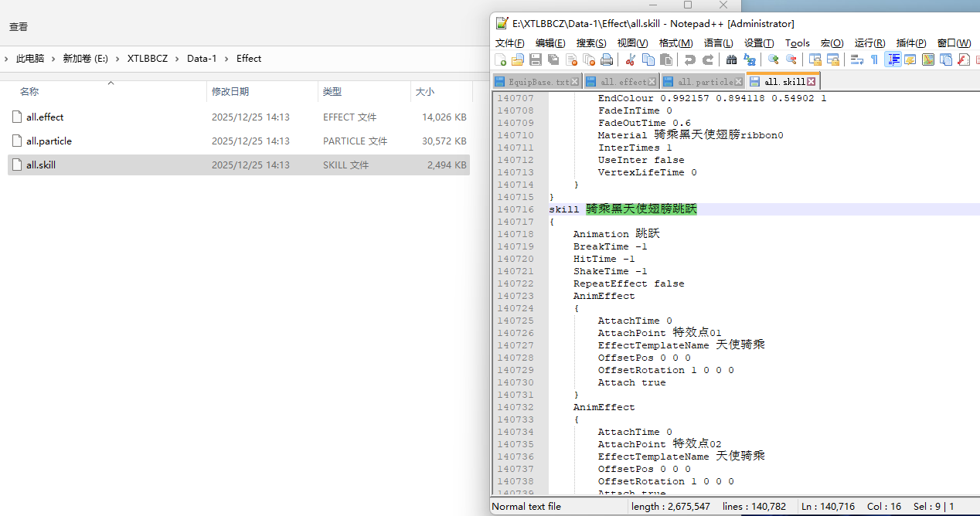Click the Print icon in toolbar
This screenshot has width=980, height=516.
point(607,59)
